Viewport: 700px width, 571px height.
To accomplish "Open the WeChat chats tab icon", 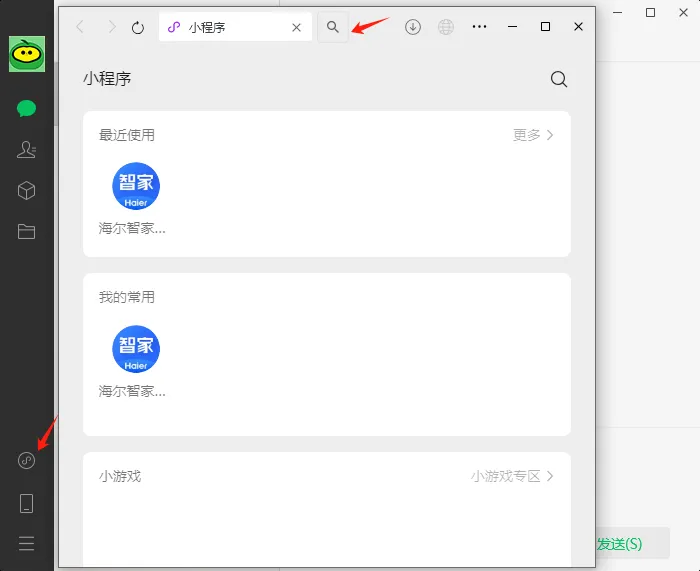I will click(26, 108).
